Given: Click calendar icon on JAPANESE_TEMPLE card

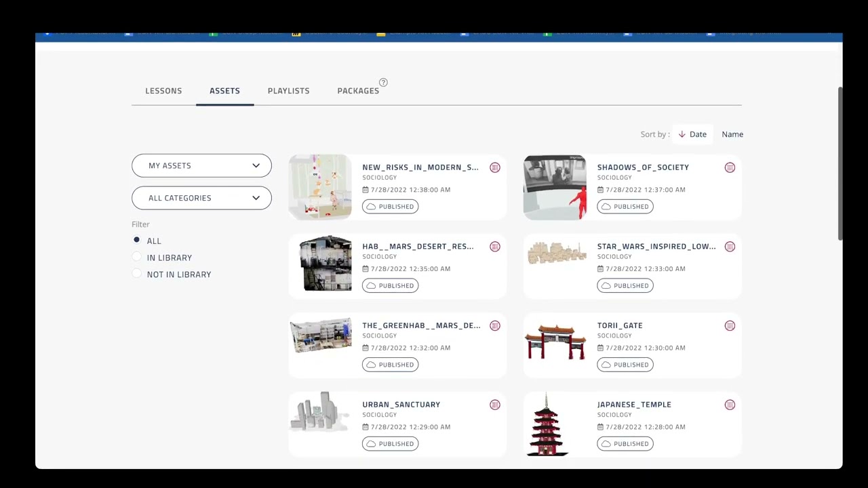Looking at the screenshot, I should [x=601, y=427].
